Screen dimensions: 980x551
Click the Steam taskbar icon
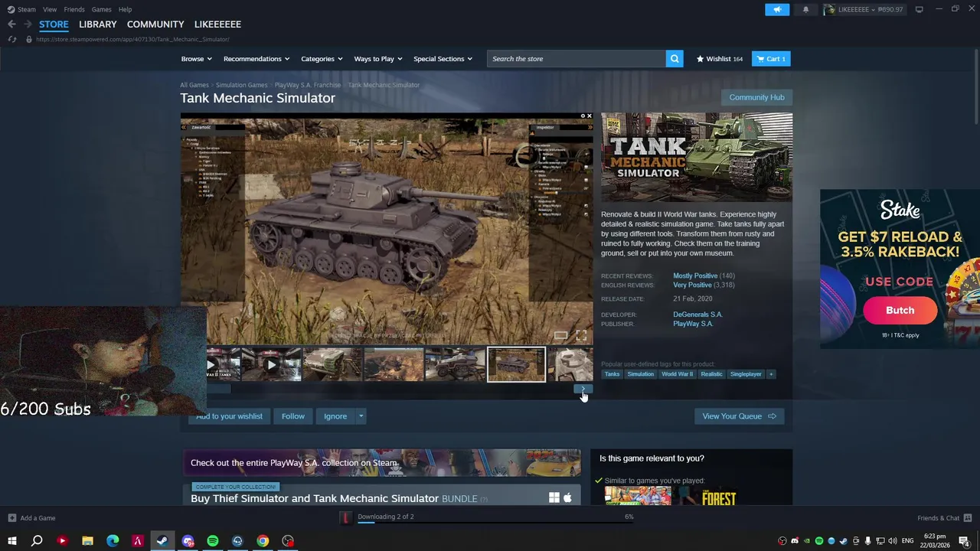pyautogui.click(x=162, y=541)
